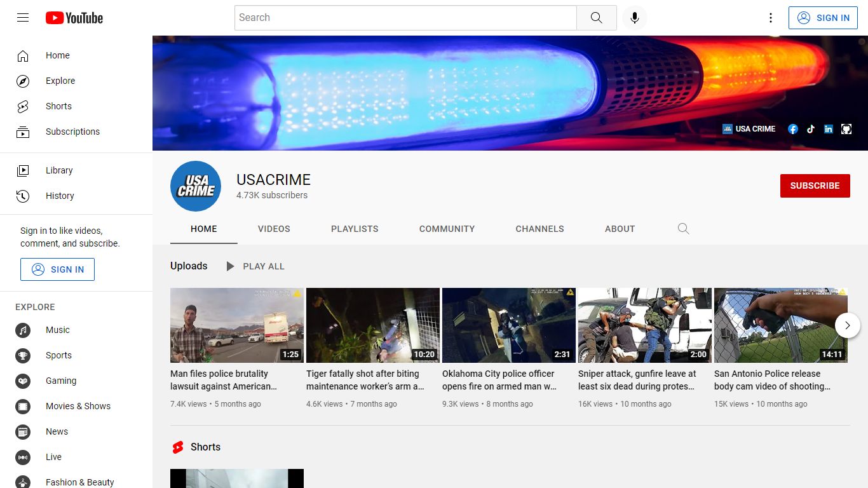Open Oklahoma City police officer thumbnail

click(x=509, y=325)
